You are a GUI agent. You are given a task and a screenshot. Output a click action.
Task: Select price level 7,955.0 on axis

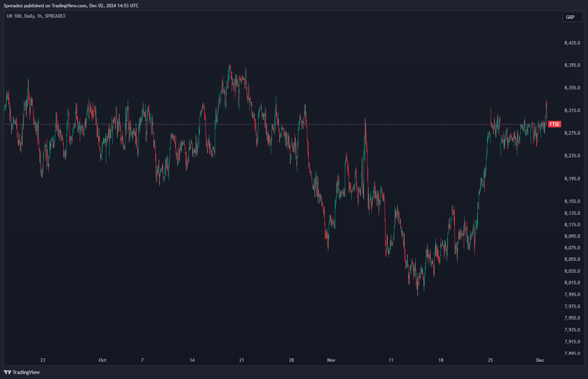pyautogui.click(x=572, y=318)
